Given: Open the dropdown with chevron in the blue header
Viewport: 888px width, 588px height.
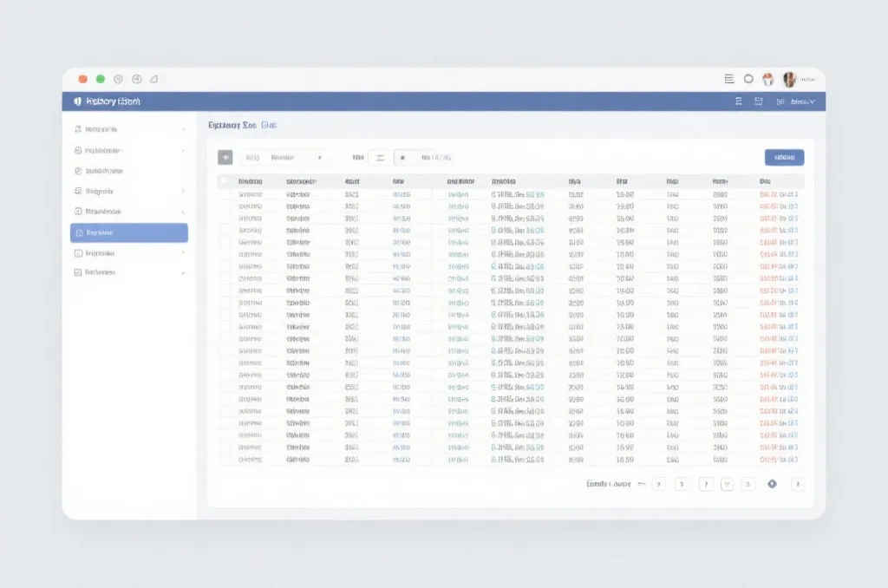Looking at the screenshot, I should pos(802,101).
